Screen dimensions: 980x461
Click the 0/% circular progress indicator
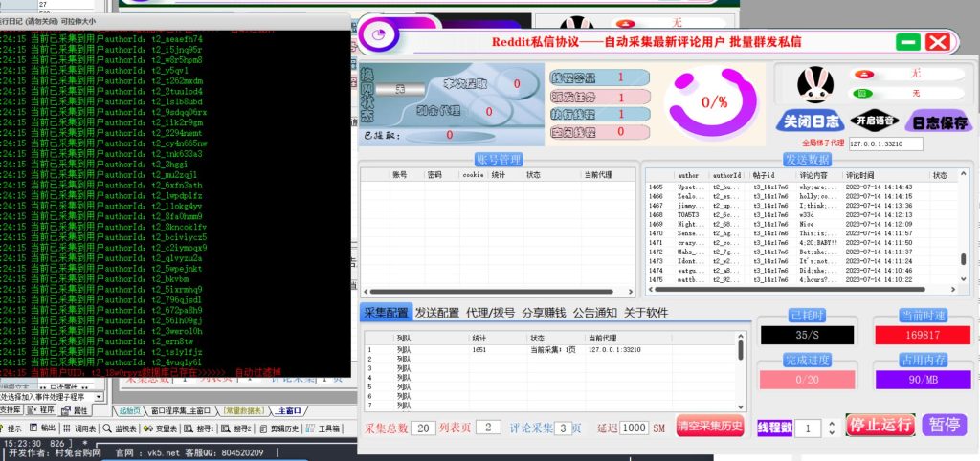pyautogui.click(x=715, y=101)
